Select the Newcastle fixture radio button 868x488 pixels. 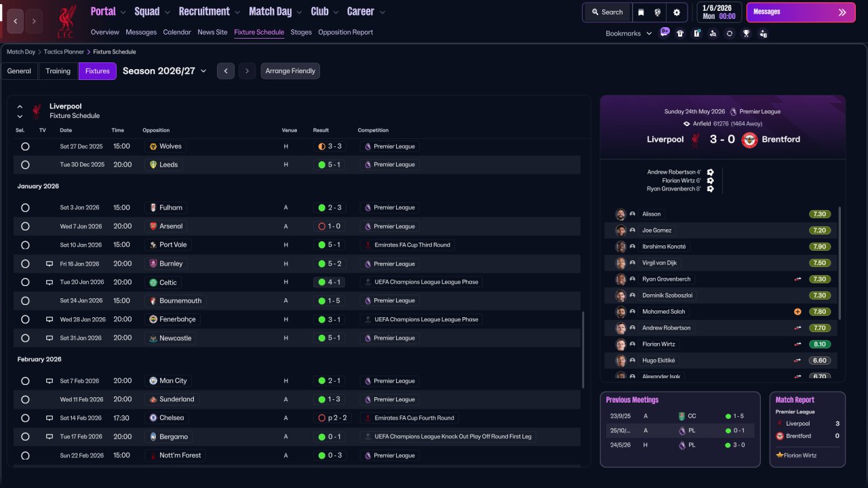pos(25,338)
